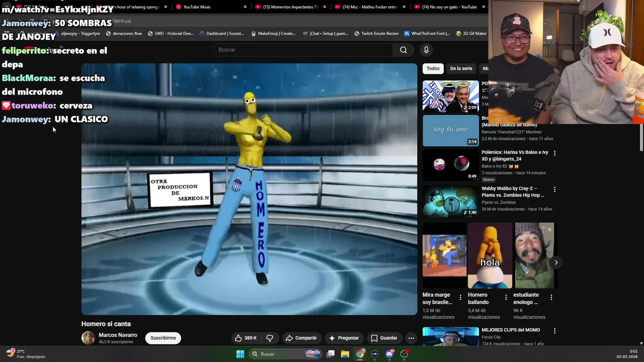The width and height of the screenshot is (644, 362).
Task: Like the video with thumbs-up 389 K
Action: click(x=246, y=338)
